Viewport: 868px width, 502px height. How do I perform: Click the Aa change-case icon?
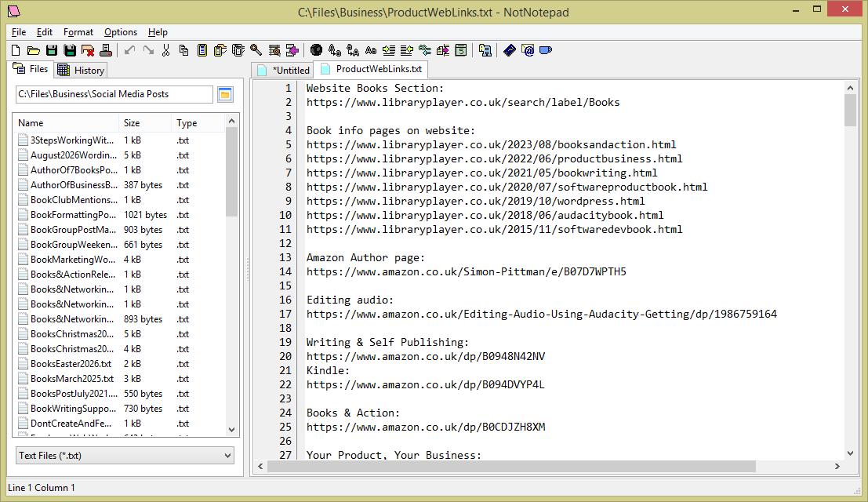(371, 50)
